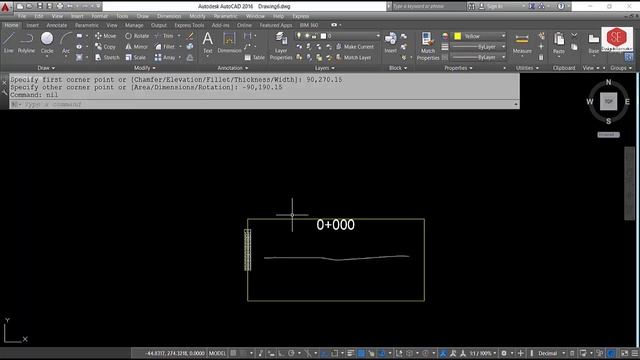Image resolution: width=640 pixels, height=360 pixels.
Task: Select the Line tool
Action: click(x=9, y=43)
